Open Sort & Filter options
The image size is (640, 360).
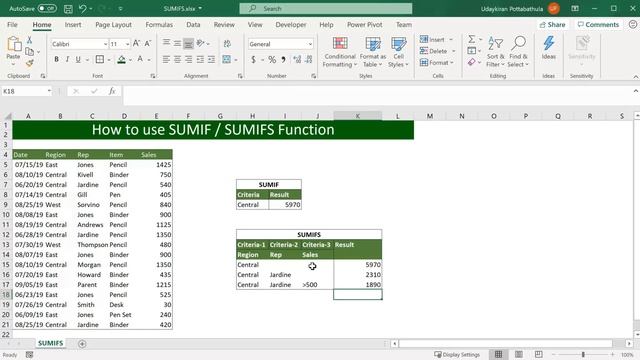coord(496,52)
